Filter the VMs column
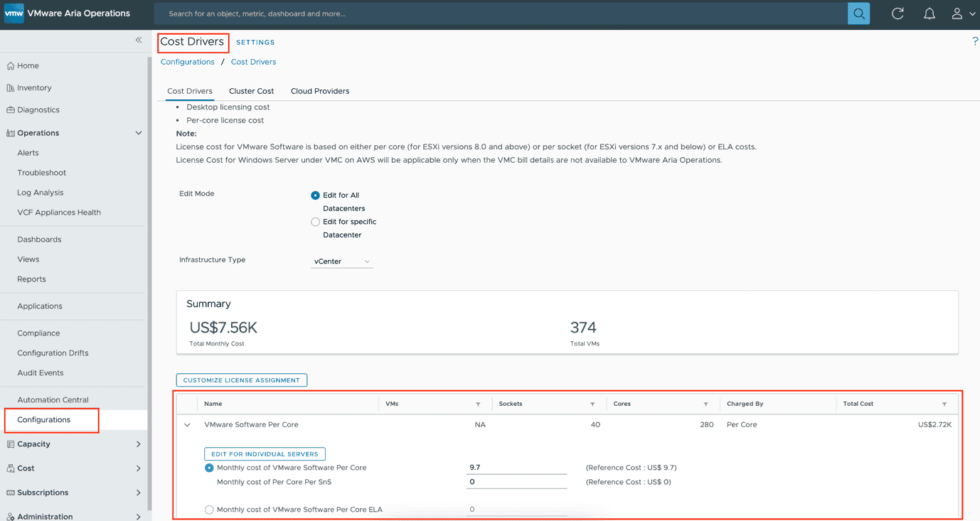980x521 pixels. 478,404
